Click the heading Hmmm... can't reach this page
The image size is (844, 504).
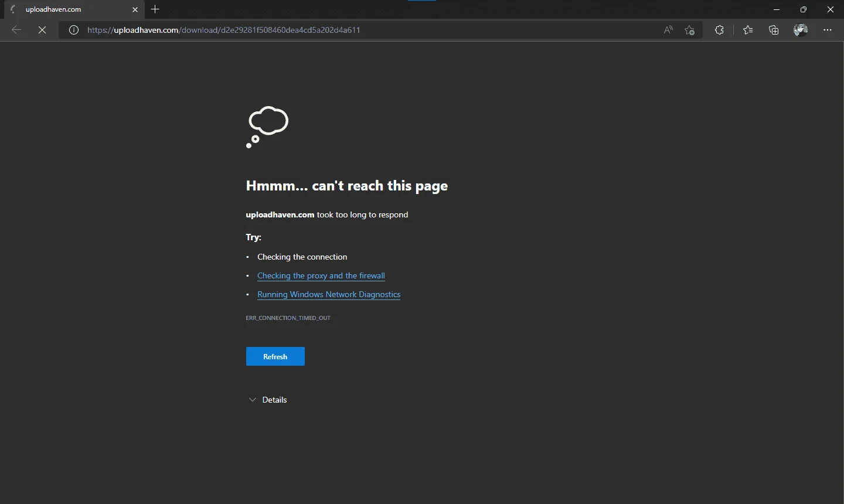pyautogui.click(x=347, y=186)
